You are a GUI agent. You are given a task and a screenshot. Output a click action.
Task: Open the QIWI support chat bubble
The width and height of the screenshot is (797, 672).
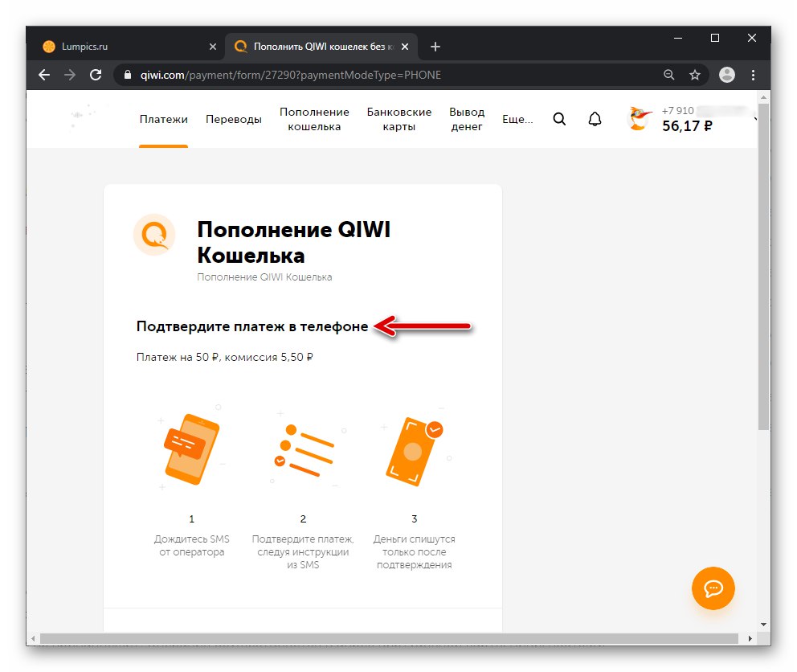(x=713, y=588)
